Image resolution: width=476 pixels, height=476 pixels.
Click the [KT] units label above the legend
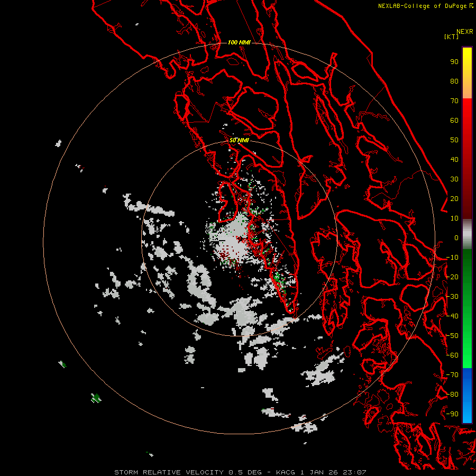pos(452,36)
